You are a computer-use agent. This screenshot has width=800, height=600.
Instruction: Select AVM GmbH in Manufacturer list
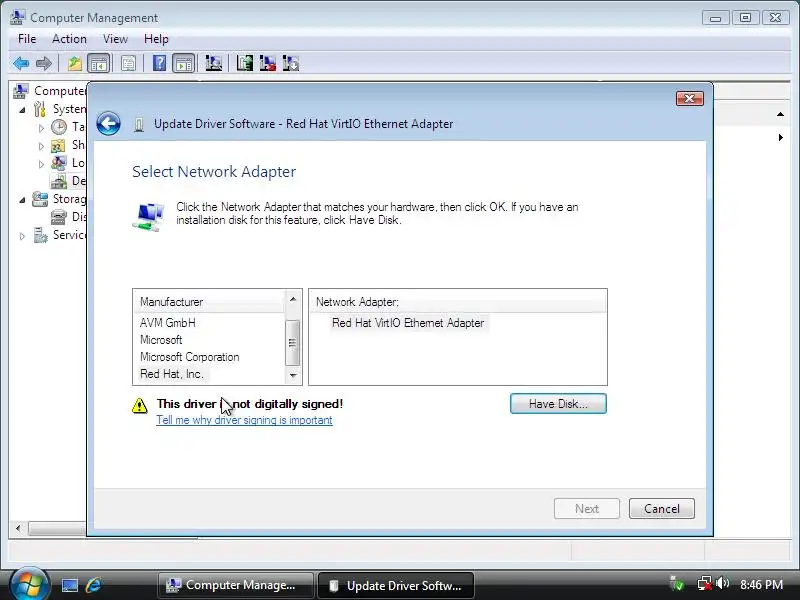167,322
